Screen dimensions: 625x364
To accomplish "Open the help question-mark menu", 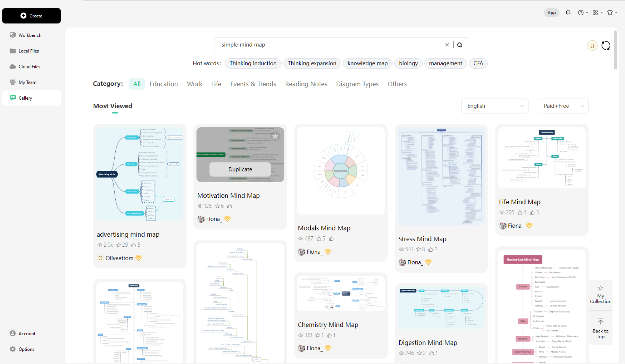I will pyautogui.click(x=582, y=13).
